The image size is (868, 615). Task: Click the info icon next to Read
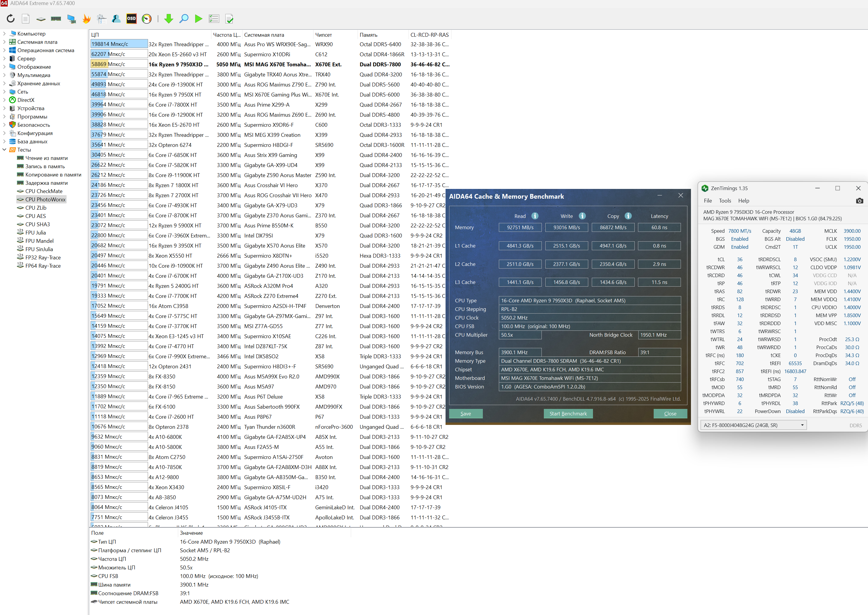[x=535, y=216]
